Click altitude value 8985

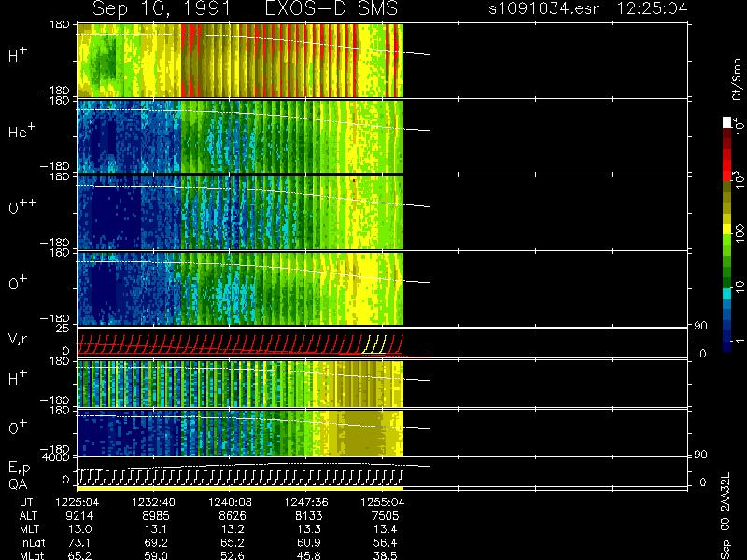[156, 516]
